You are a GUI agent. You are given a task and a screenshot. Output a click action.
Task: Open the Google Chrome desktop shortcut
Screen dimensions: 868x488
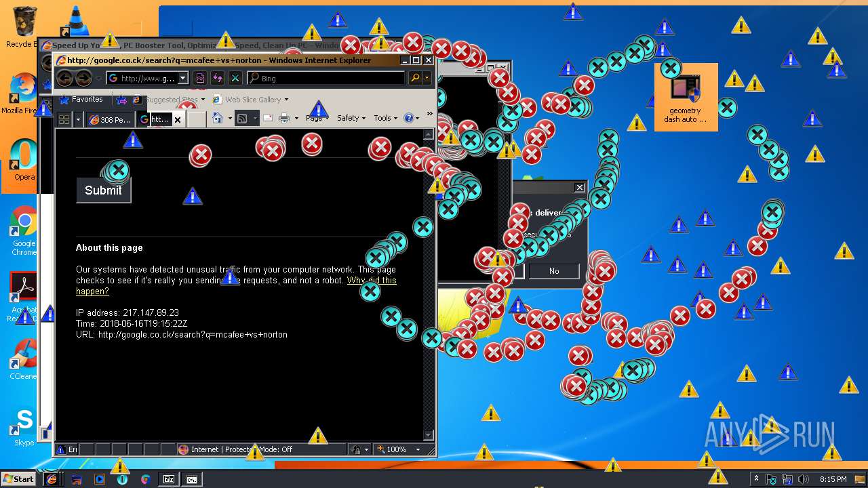coord(24,230)
